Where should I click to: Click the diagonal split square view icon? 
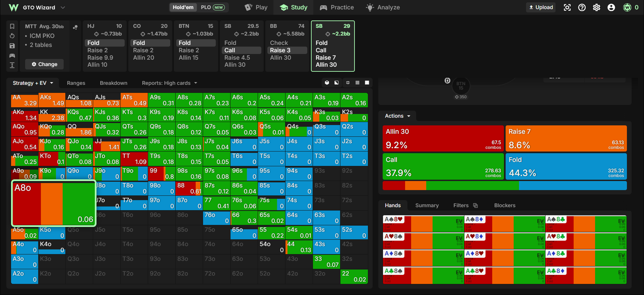tap(336, 83)
